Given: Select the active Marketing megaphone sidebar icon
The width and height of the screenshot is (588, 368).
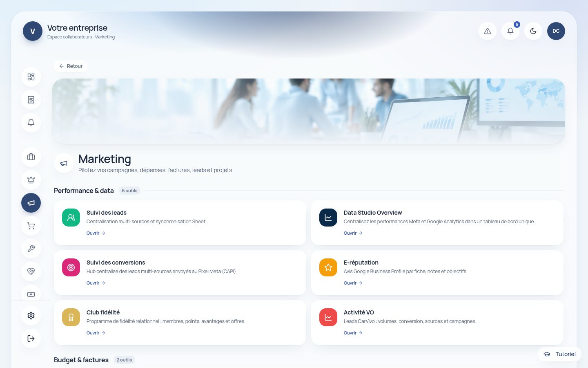Looking at the screenshot, I should [x=31, y=203].
